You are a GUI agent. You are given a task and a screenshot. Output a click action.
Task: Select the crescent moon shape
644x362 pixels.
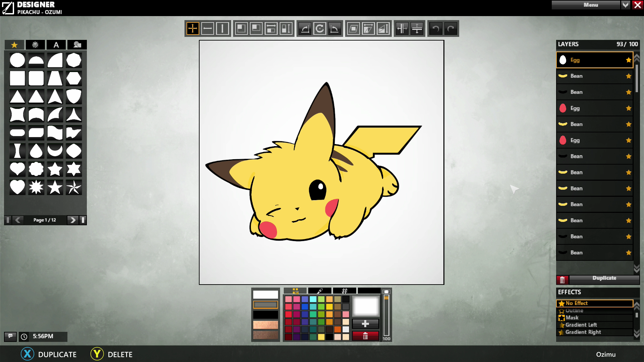point(55,151)
